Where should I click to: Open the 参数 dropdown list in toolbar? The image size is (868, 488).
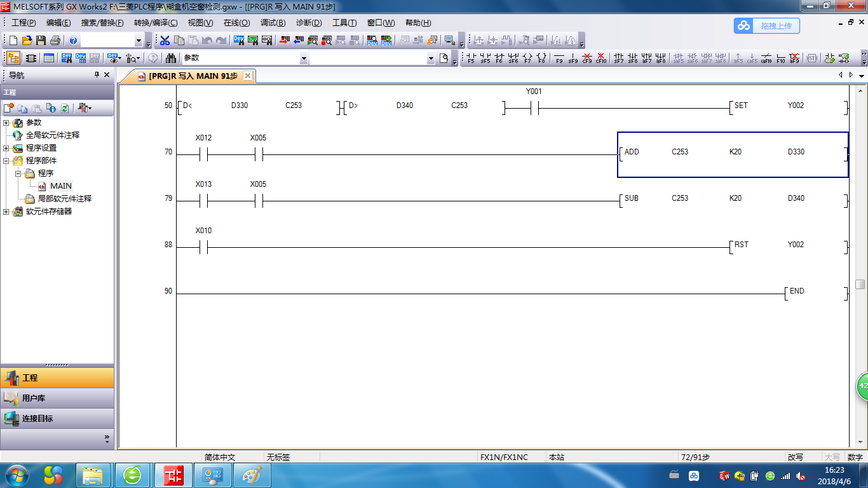point(304,58)
